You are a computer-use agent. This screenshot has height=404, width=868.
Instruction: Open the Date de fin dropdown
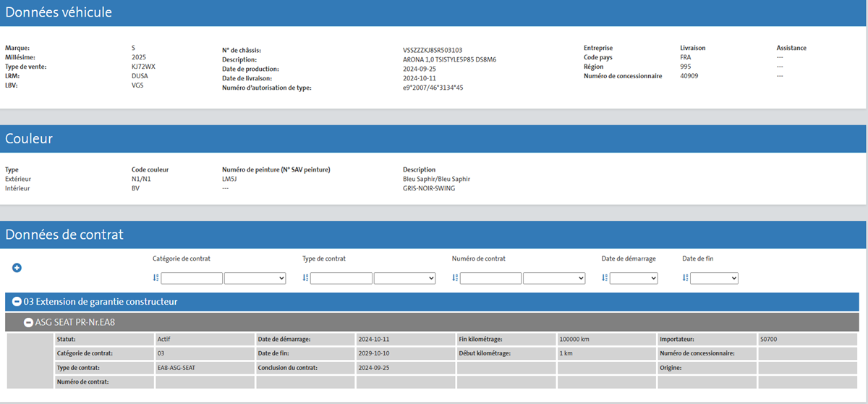714,278
